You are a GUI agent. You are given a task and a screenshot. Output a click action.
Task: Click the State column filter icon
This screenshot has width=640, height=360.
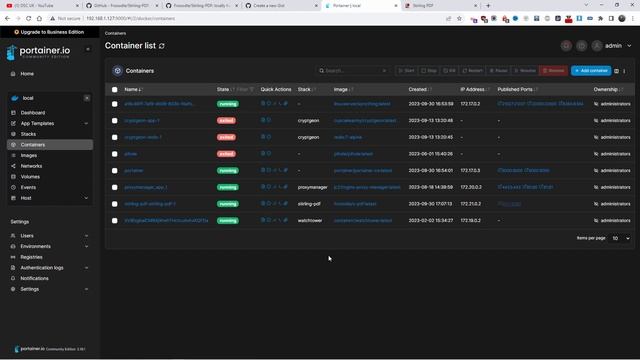point(251,89)
